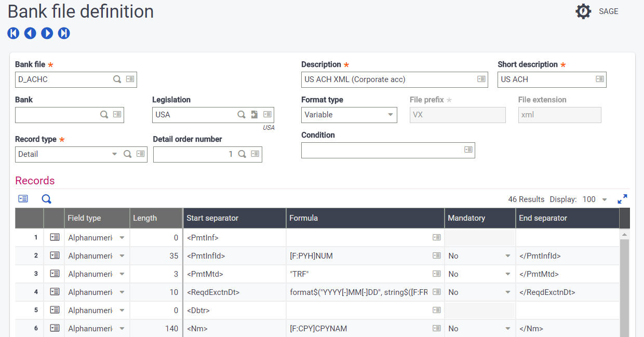
Task: Click the Bank file lookup magnifier icon
Action: 117,79
